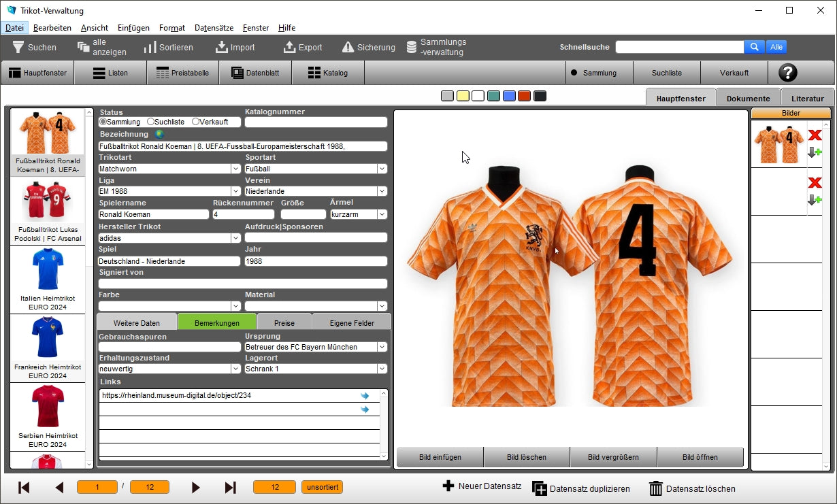This screenshot has width=837, height=504.
Task: Click the Bild einfügen button
Action: (440, 457)
